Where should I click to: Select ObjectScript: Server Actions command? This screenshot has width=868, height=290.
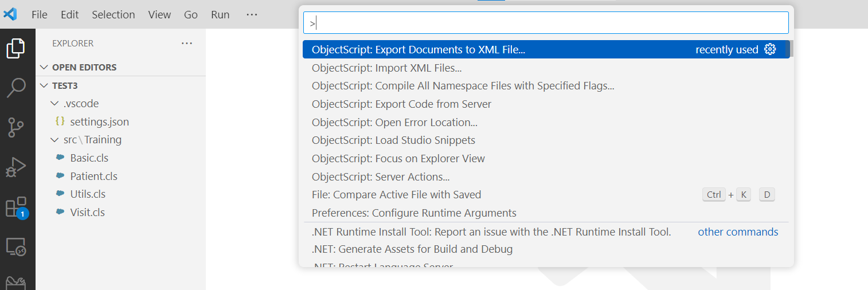pyautogui.click(x=380, y=177)
